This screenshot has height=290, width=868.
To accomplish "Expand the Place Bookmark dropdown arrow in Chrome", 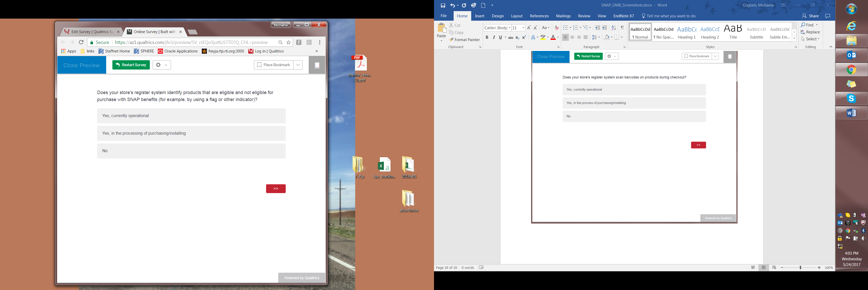I will coord(298,65).
